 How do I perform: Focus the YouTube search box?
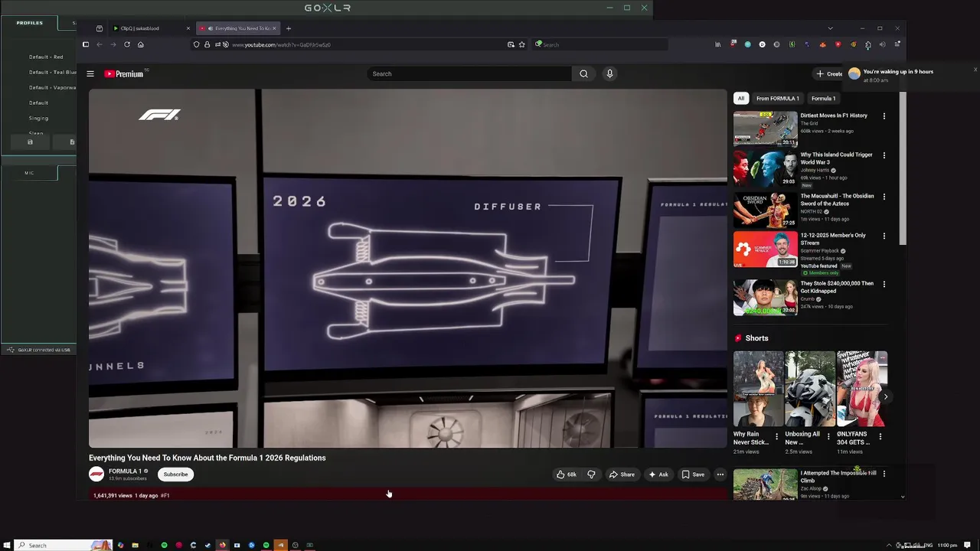(469, 73)
